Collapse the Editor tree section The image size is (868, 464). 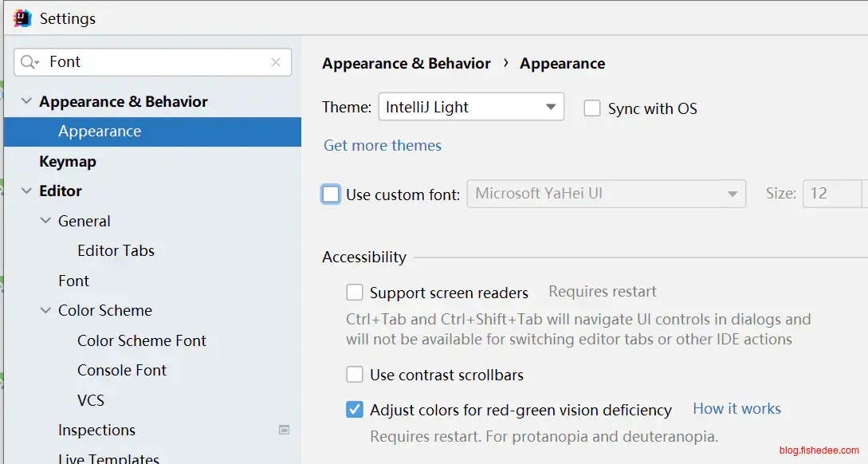[26, 191]
